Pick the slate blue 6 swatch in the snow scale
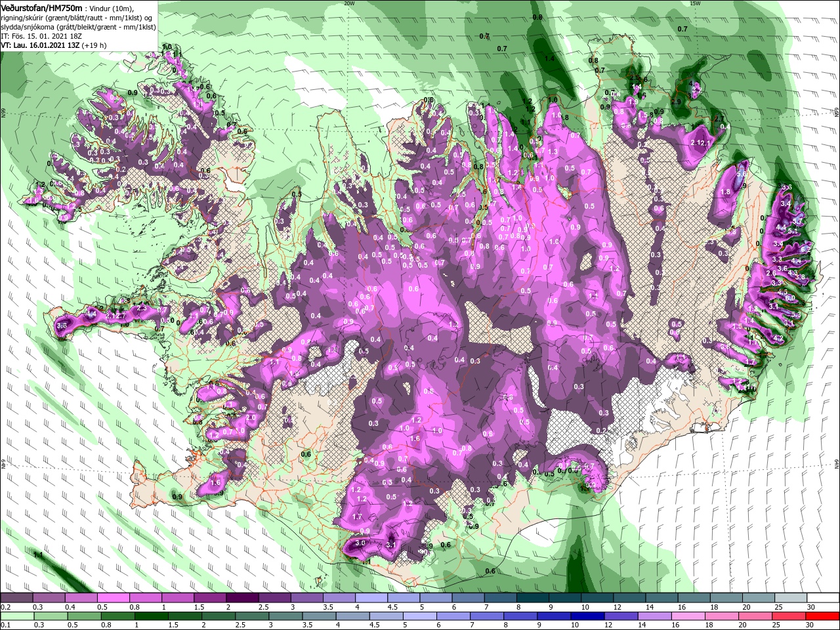Screen dimensions: 840x630 [x=468, y=598]
